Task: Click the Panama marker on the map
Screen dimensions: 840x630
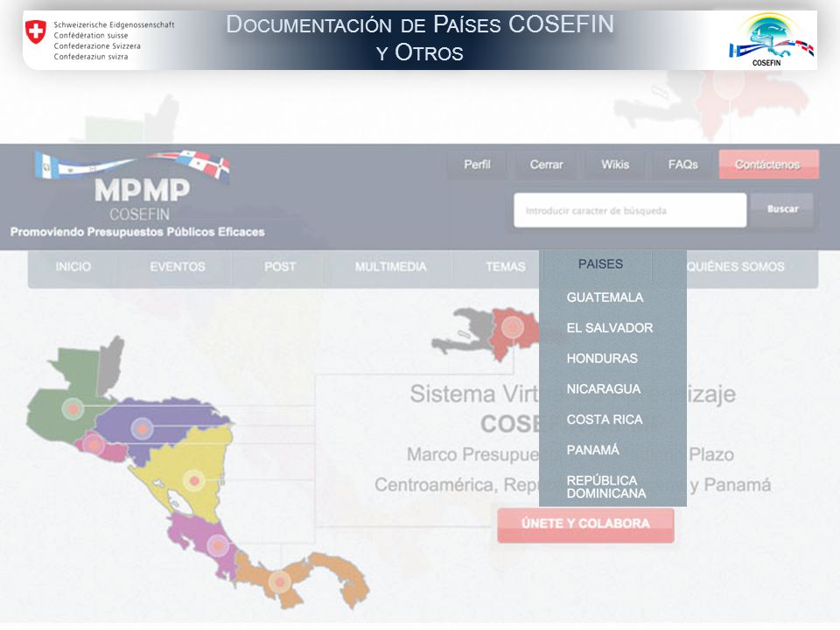Action: 279,582
